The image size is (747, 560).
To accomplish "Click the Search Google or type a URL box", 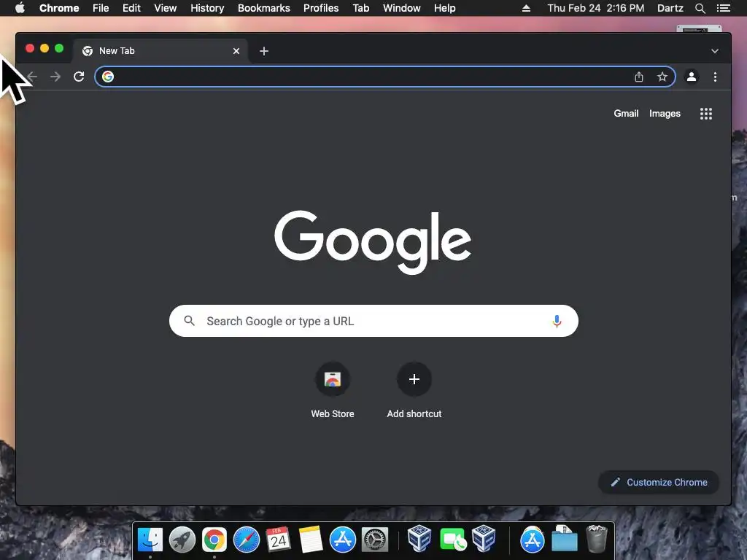I will pos(373,321).
